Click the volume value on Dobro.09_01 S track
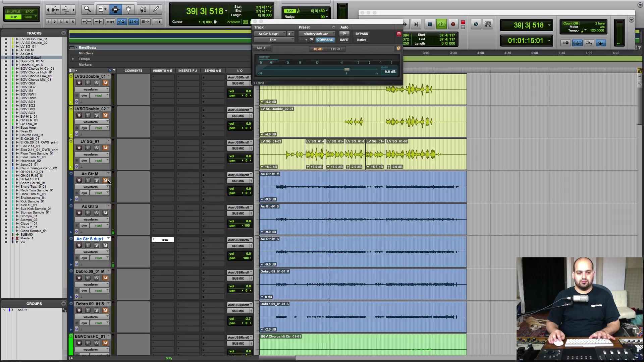This screenshot has height=362, width=644. tap(248, 319)
